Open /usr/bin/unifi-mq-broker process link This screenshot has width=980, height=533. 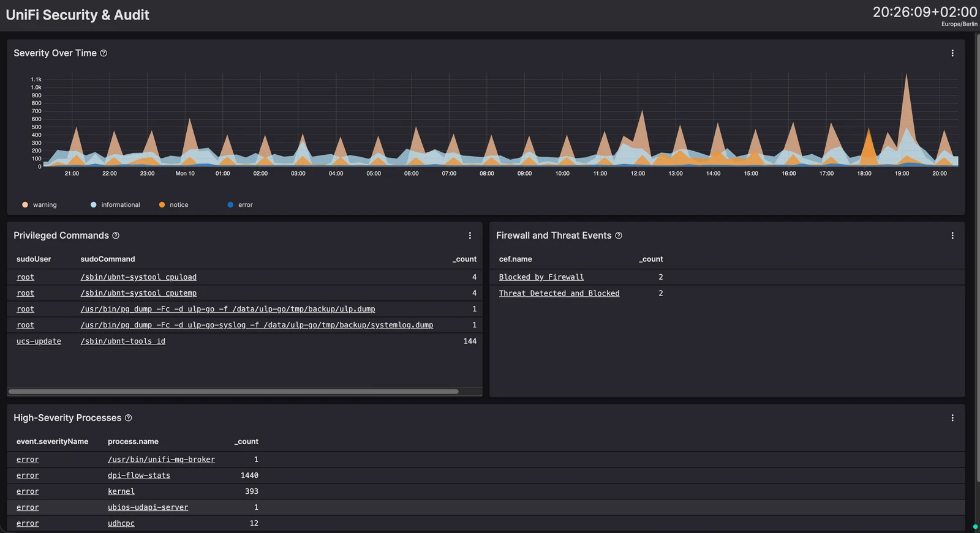pyautogui.click(x=161, y=460)
